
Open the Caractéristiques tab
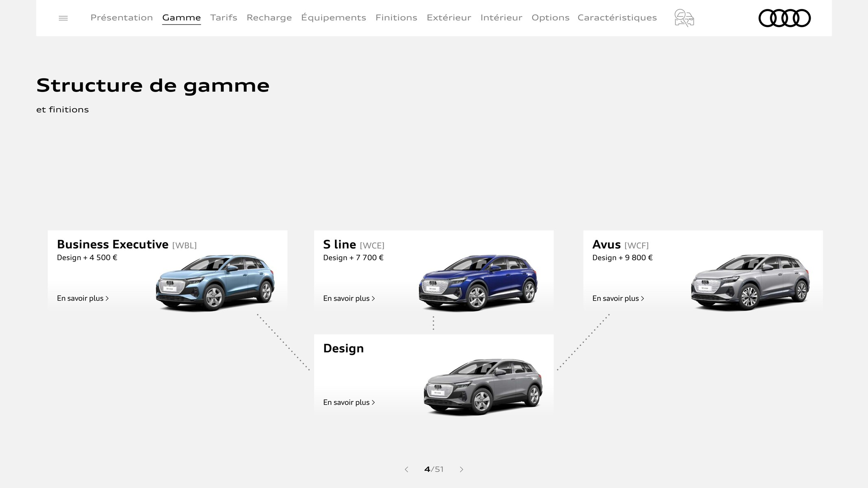617,17
